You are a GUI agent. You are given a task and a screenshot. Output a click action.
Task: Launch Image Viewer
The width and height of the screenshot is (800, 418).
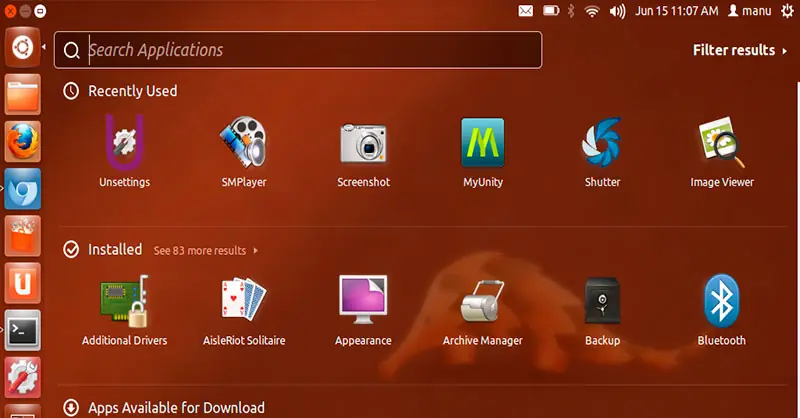[x=721, y=151]
